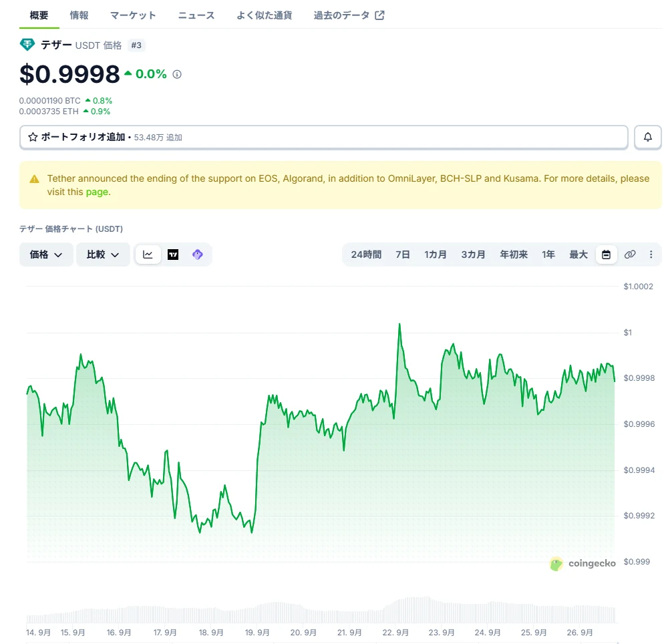Image resolution: width=670 pixels, height=644 pixels.
Task: Switch to TradingView chart icon
Action: click(173, 255)
